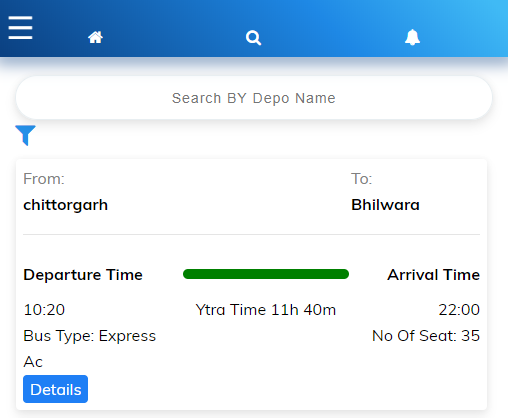508x418 pixels.
Task: Select the destination city Bhilwara
Action: pyautogui.click(x=385, y=205)
